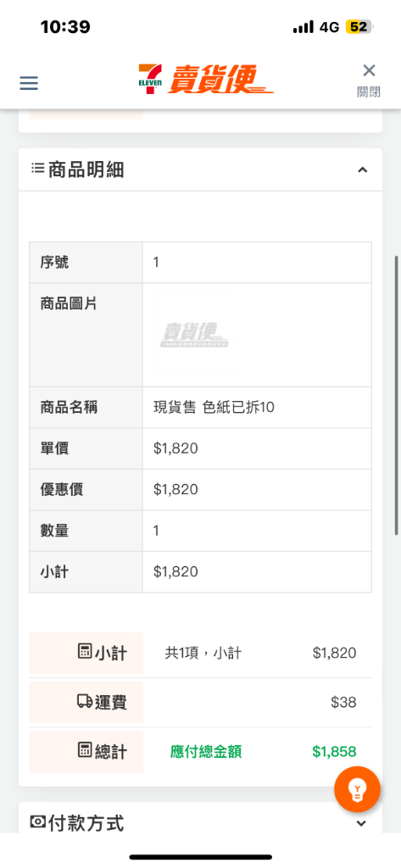Tap the green total amount $1,858
Screen dimensions: 401x868
click(334, 751)
